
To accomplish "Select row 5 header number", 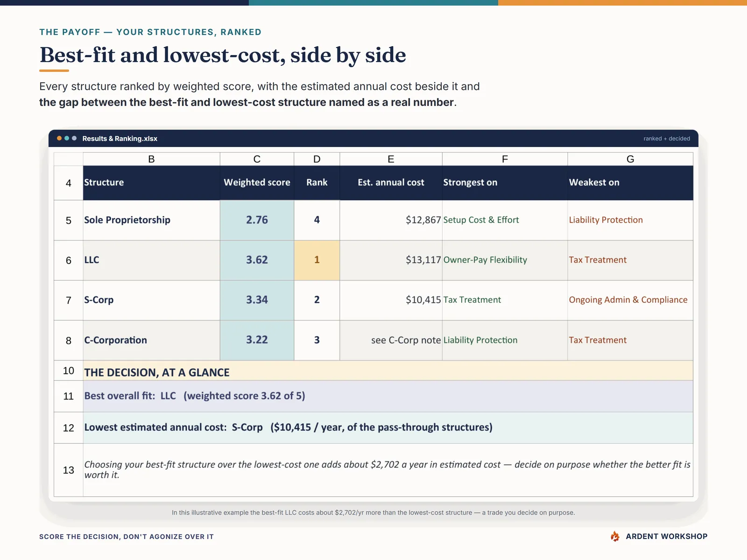I will coord(69,220).
